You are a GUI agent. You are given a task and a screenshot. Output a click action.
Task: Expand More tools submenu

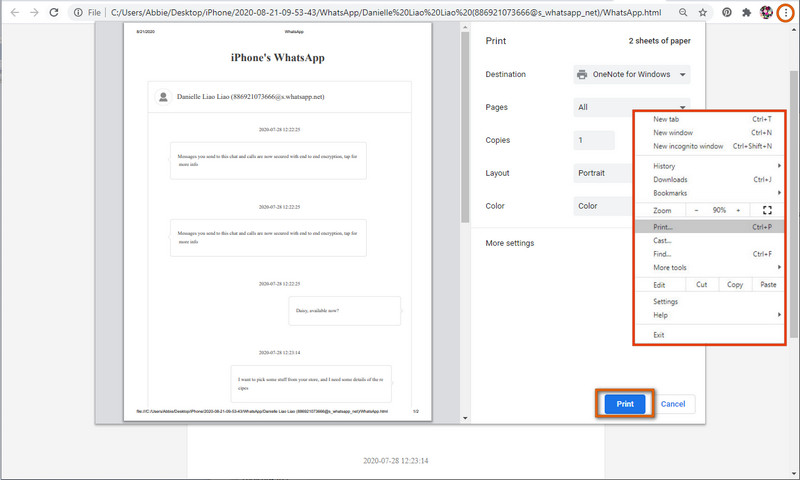[709, 267]
